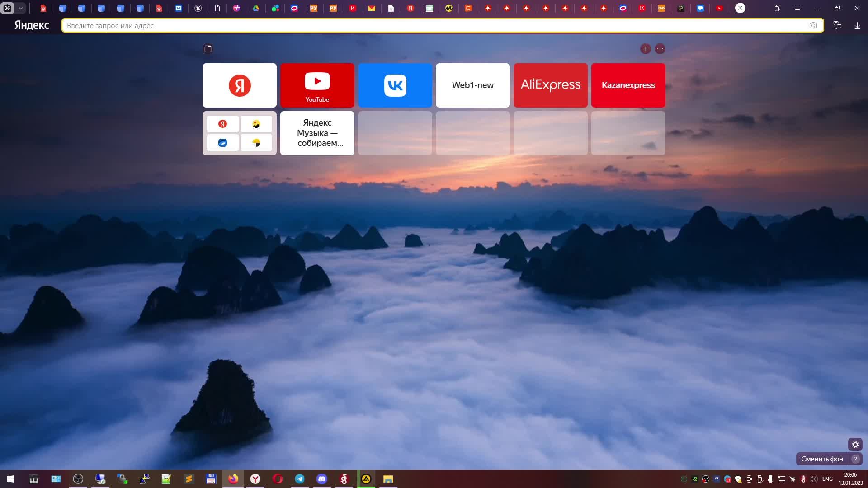Expand the tab groups dropdown arrow

point(20,8)
